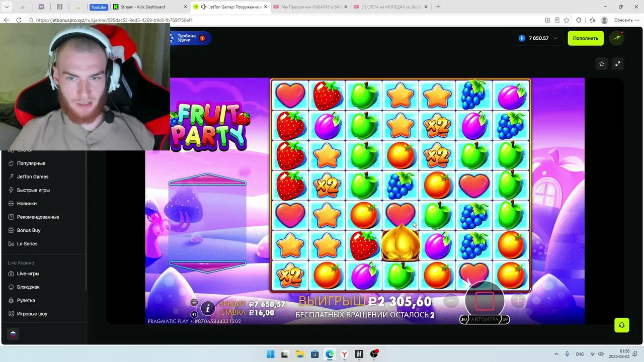
Task: Open the user profile avatar
Action: [x=616, y=38]
